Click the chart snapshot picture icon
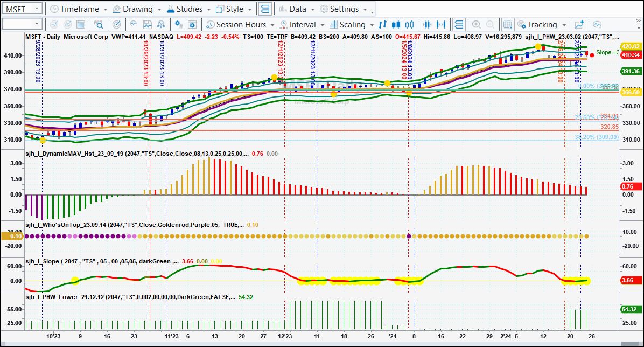Screen dimensions: 644x347 (x=147, y=25)
